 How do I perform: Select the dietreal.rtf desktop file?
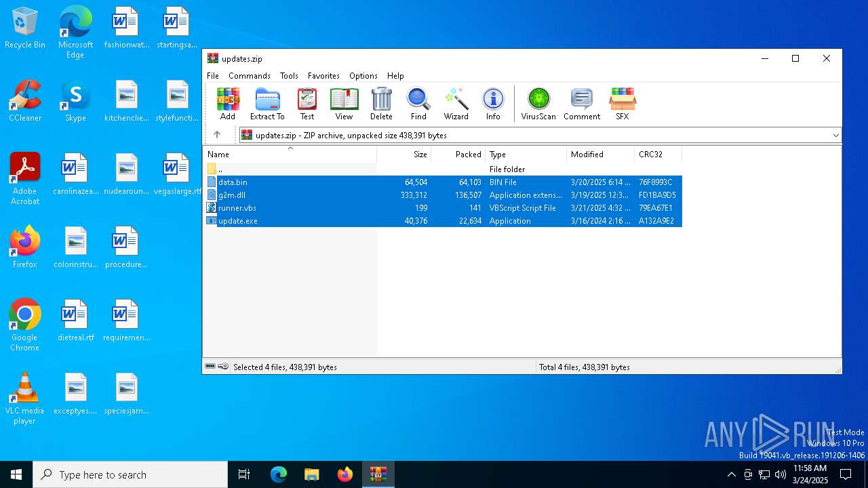coord(75,321)
